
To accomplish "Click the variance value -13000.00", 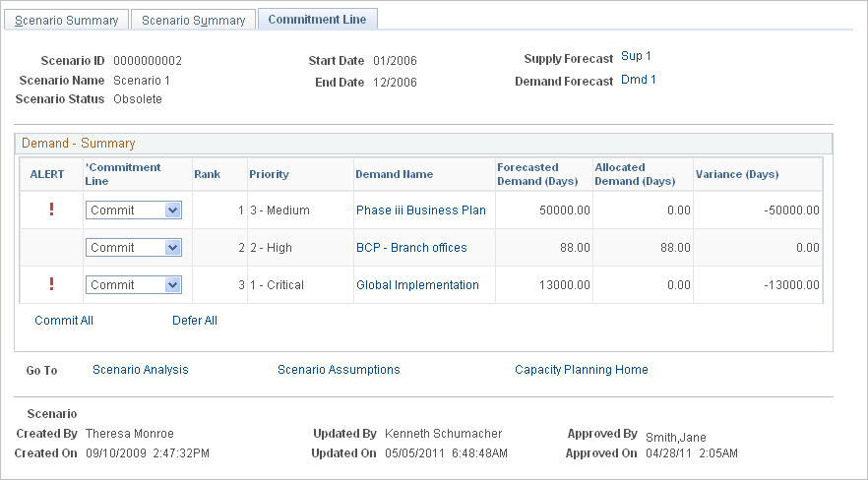I will (x=791, y=285).
